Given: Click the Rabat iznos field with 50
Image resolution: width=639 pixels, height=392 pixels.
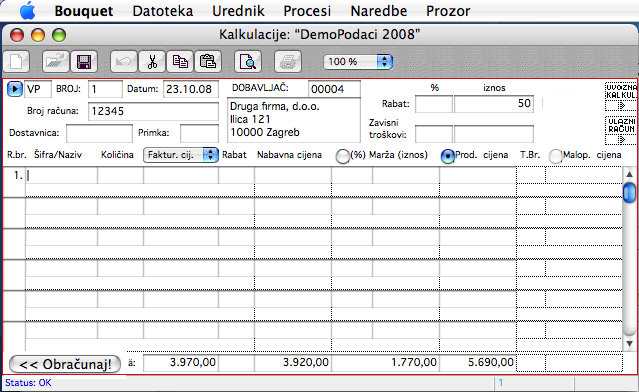Looking at the screenshot, I should coord(494,104).
